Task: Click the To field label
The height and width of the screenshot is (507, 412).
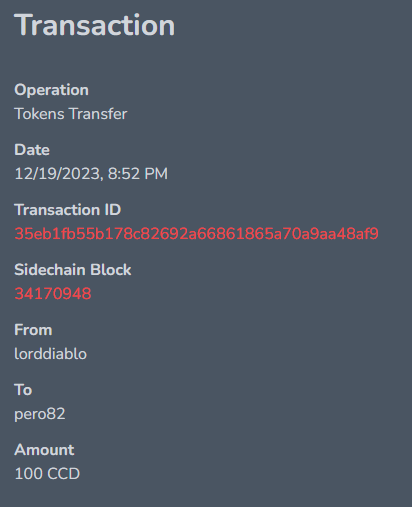Action: click(23, 390)
